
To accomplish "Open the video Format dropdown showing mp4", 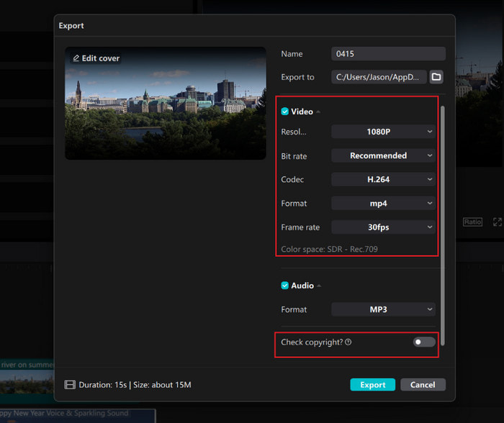I will click(384, 204).
